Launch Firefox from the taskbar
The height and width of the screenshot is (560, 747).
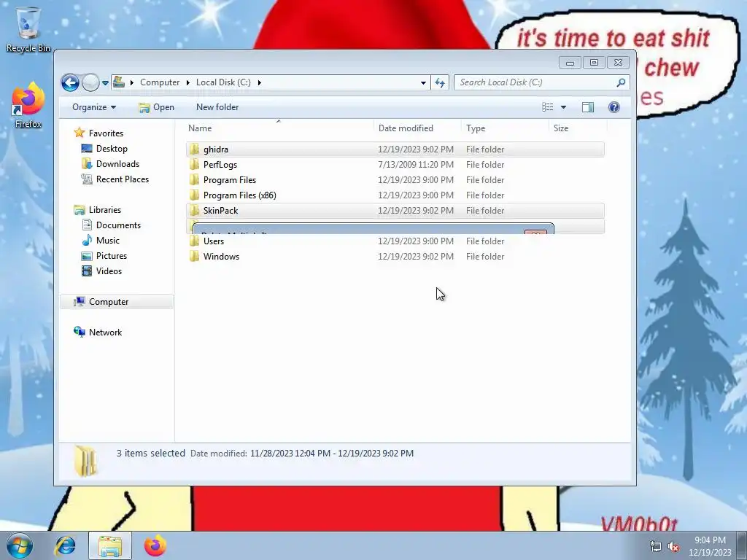(155, 545)
